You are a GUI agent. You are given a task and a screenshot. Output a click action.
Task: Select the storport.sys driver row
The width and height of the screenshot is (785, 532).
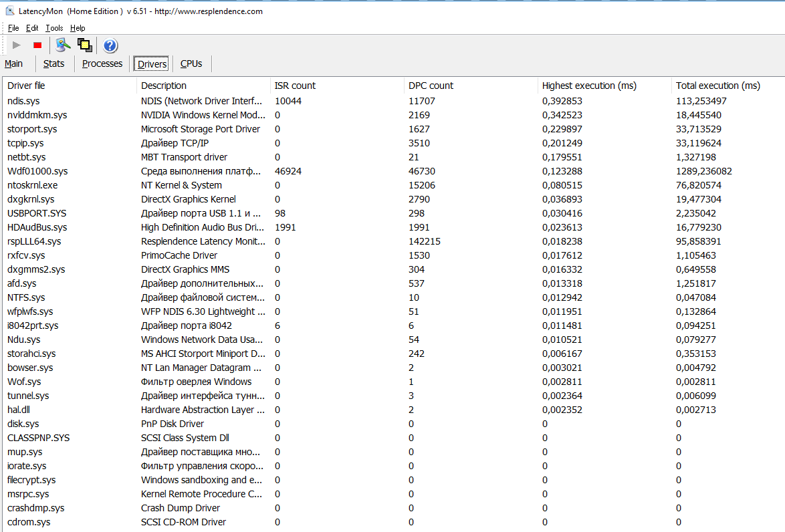tap(393, 129)
